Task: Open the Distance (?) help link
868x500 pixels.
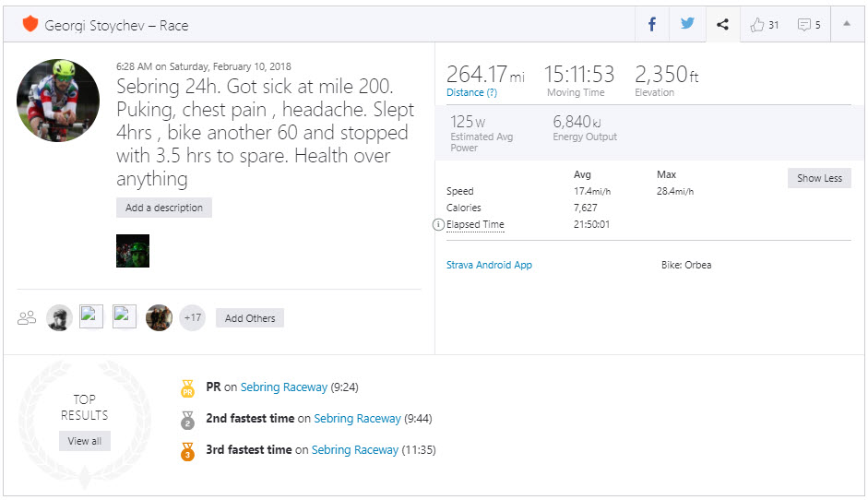Action: [471, 92]
